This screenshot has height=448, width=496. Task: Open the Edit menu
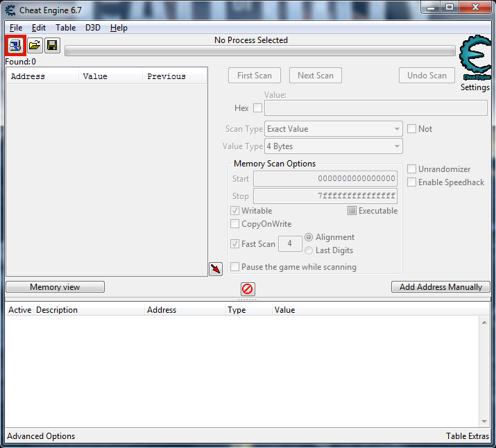[39, 28]
